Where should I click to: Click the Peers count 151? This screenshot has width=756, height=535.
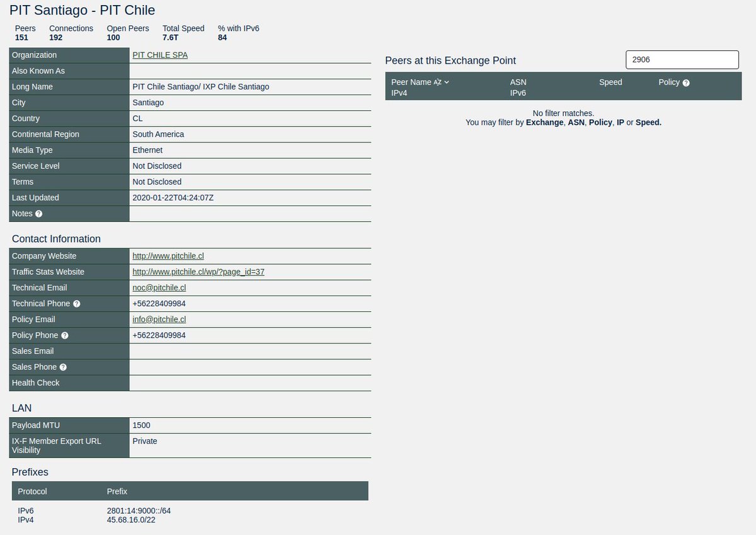tap(21, 37)
